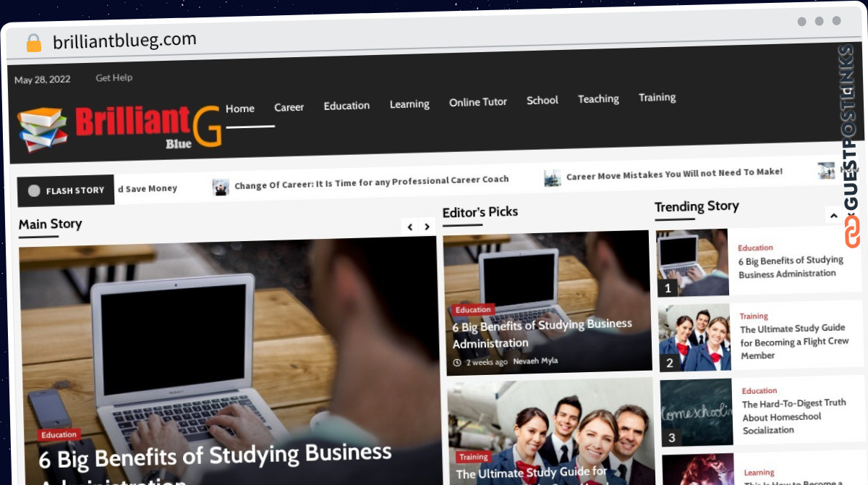Open trending homeschool thumbnail numbered 3

coord(697,412)
